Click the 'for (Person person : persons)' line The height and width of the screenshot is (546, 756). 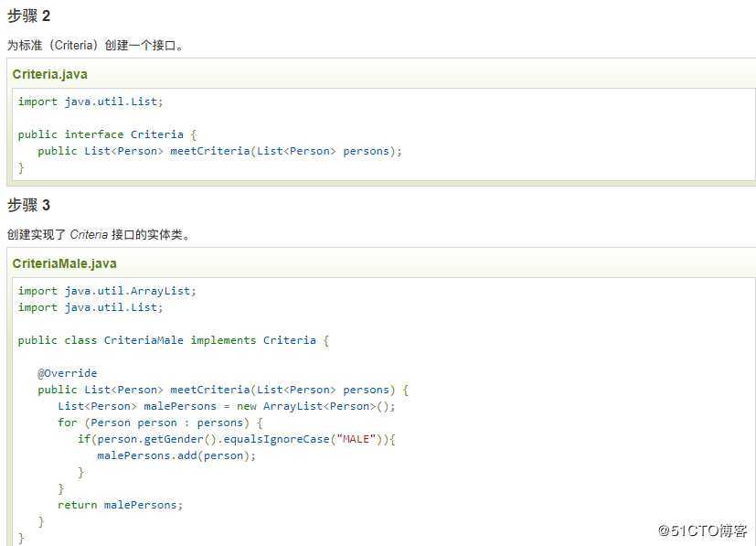click(x=160, y=423)
